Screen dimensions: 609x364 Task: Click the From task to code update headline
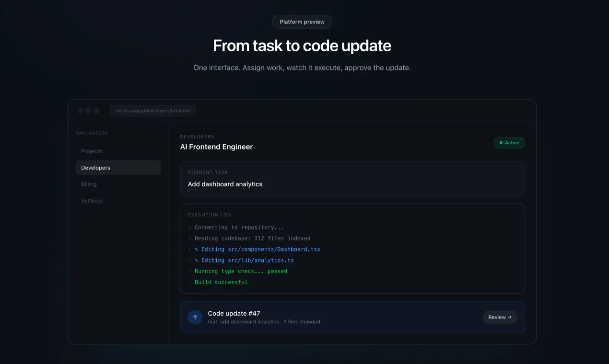302,46
